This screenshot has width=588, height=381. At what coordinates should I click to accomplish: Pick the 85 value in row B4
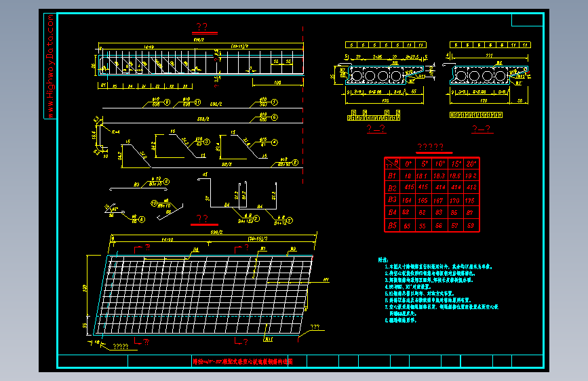coord(454,213)
